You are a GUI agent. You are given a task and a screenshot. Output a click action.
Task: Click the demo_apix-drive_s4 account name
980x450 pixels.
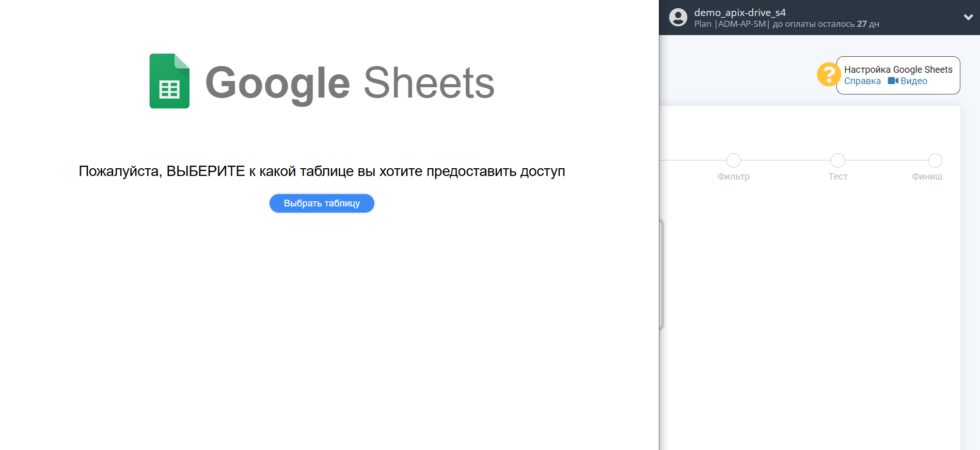pos(739,12)
